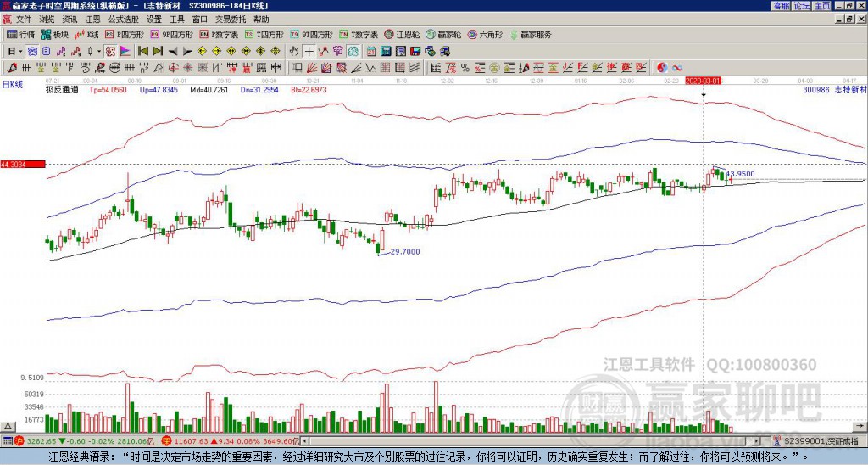Click the zigzag wave line icon
This screenshot has height=465, width=868.
(x=370, y=68)
